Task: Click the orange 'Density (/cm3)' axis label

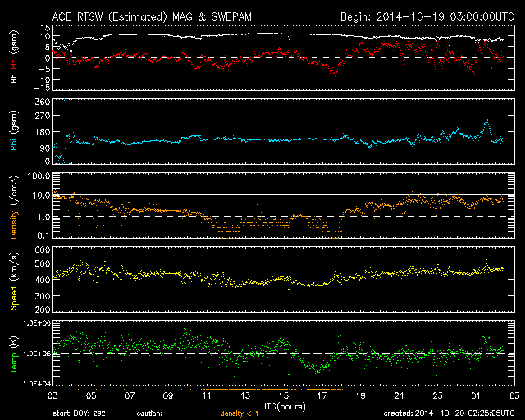Action: pos(14,207)
